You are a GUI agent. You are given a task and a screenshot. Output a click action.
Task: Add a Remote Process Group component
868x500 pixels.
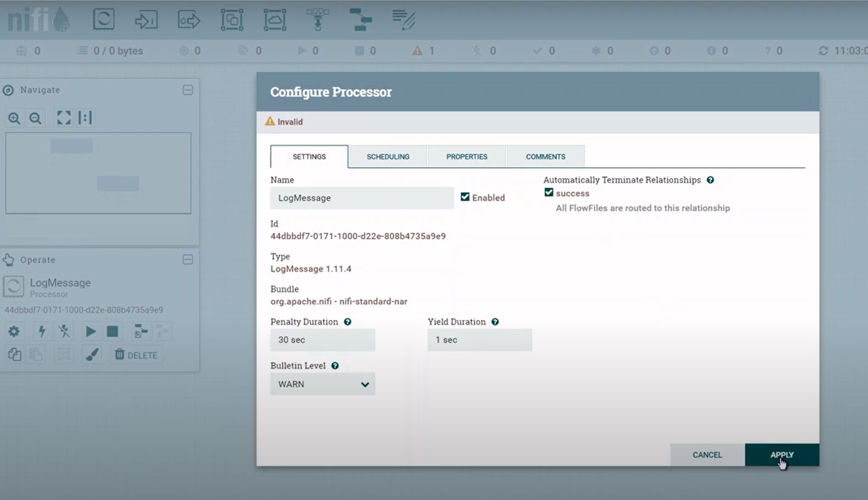[275, 20]
